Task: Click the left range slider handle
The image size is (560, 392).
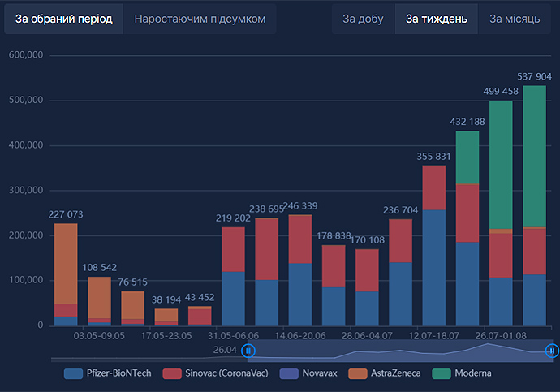Action: (x=249, y=351)
